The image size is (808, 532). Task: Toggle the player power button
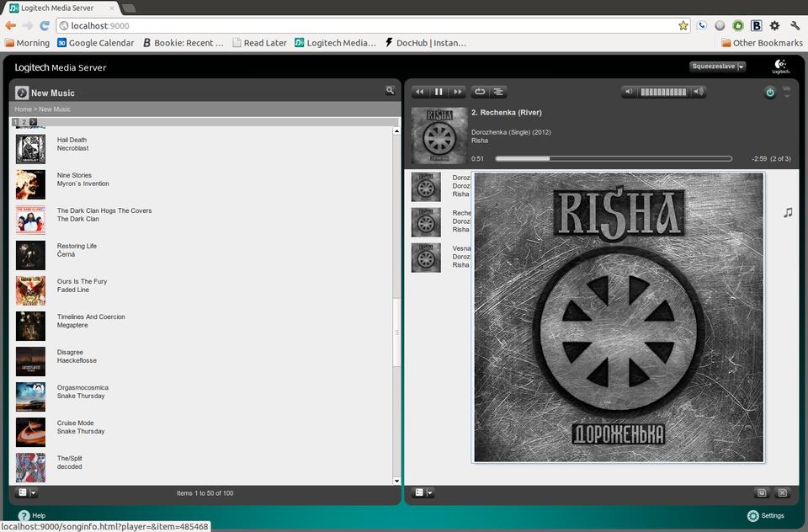coord(769,93)
